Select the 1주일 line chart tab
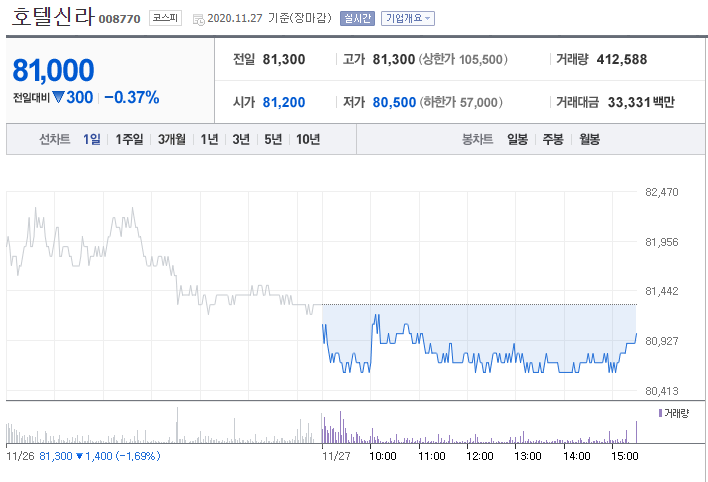Viewport: 708px width, 482px height. (129, 139)
